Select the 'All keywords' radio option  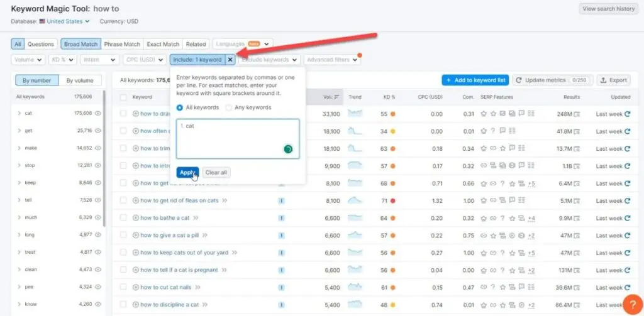[x=180, y=107]
